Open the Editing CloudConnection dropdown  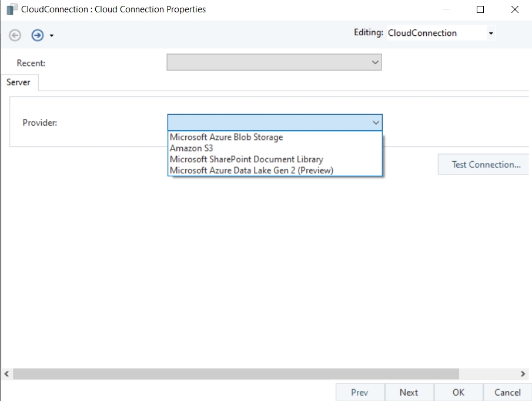pyautogui.click(x=491, y=34)
